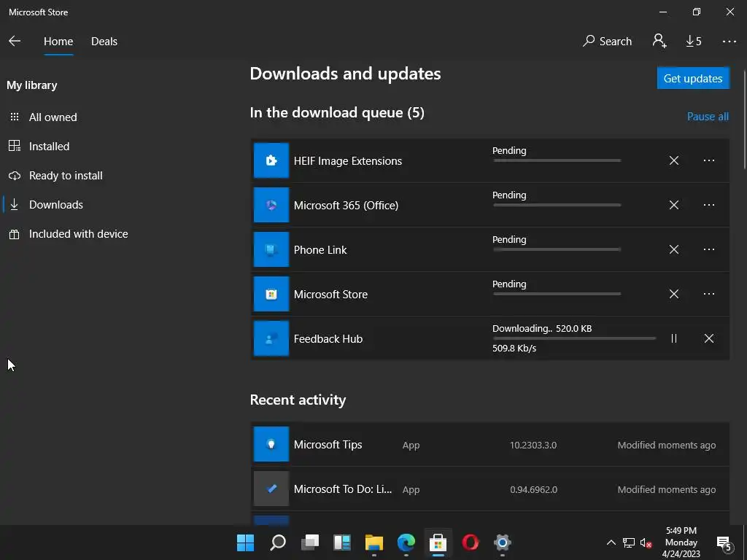Image resolution: width=747 pixels, height=560 pixels.
Task: Open the Windows Start menu
Action: pyautogui.click(x=245, y=542)
